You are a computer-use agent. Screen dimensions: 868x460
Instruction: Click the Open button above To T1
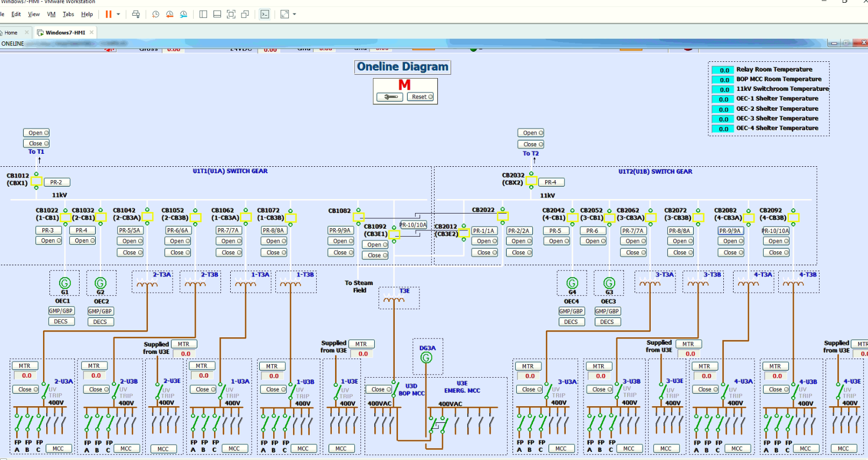(36, 133)
